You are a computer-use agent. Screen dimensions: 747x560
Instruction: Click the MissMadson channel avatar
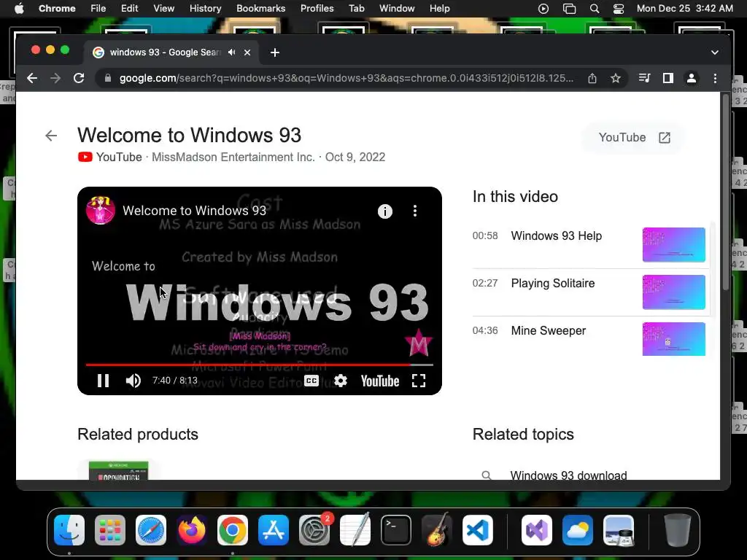tap(101, 210)
